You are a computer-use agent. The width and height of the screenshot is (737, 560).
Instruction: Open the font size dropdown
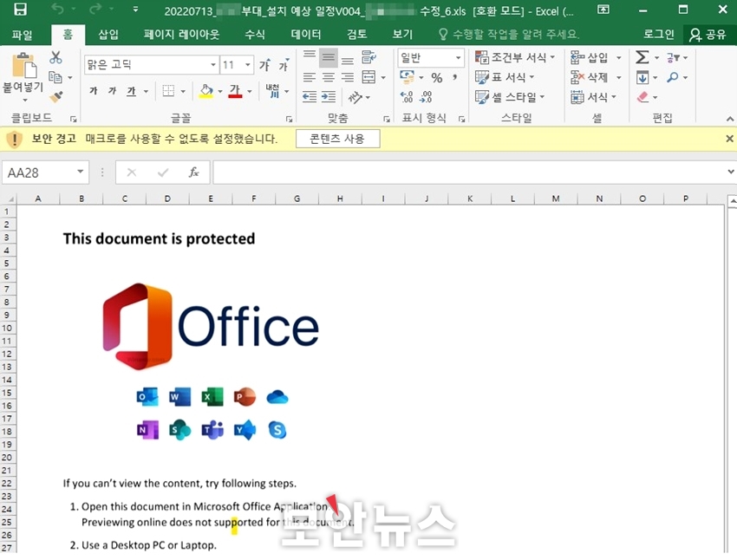pyautogui.click(x=248, y=65)
